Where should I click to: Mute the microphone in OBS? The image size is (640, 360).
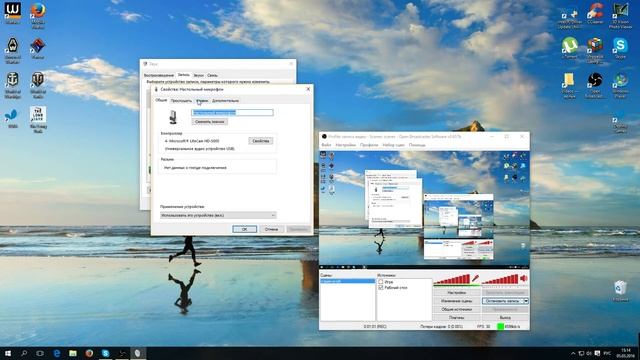(x=475, y=279)
